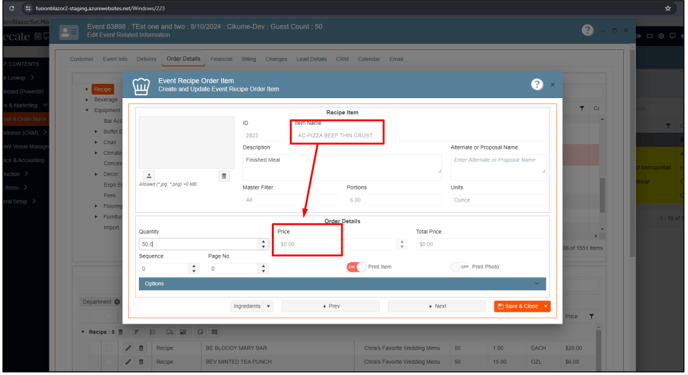Click the Sequence input field
This screenshot has width=688, height=375.
point(165,268)
